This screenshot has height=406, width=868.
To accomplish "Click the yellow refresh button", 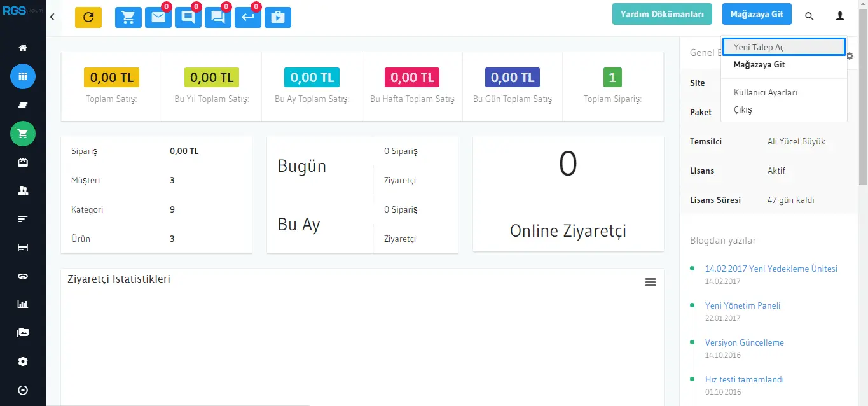I will (x=88, y=17).
